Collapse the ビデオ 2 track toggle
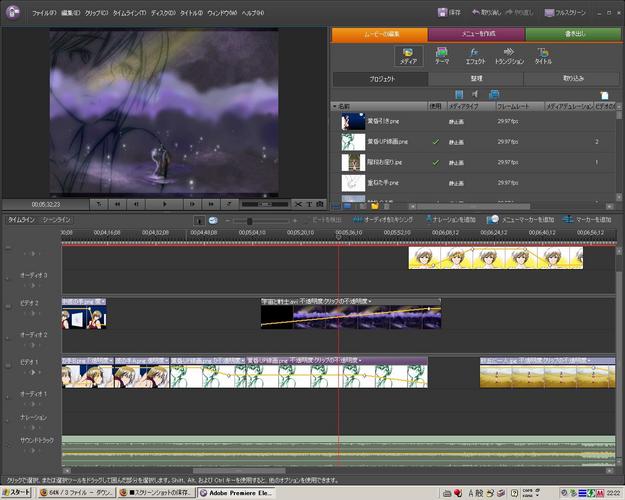This screenshot has height=500, width=625. coord(8,306)
